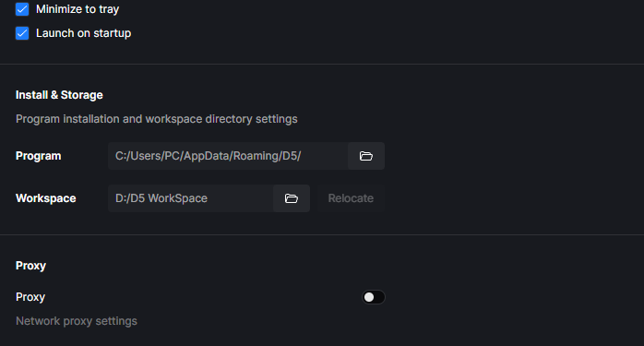Click the bold Proxy section heading
644x346 pixels.
pyautogui.click(x=30, y=266)
